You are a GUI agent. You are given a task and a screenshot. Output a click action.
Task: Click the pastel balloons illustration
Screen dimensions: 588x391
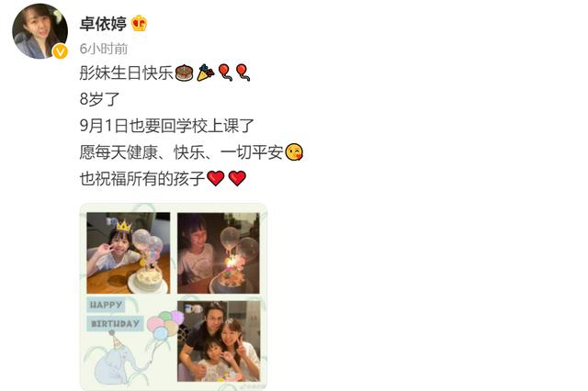tap(165, 325)
